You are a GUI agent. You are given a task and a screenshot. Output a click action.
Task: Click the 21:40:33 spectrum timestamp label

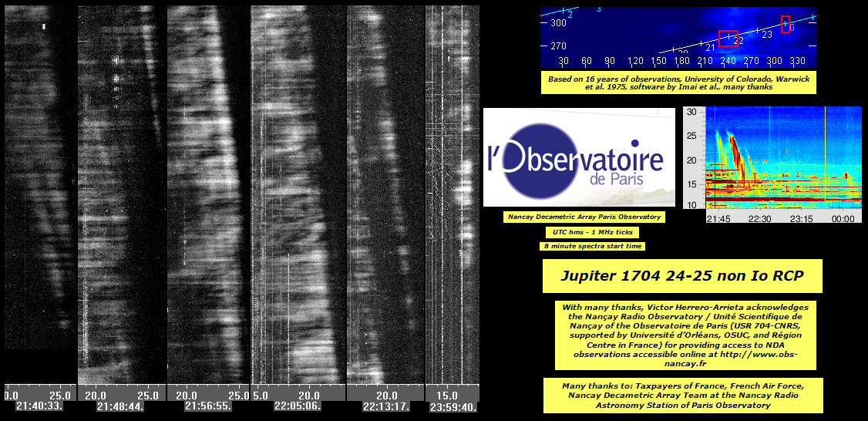39,406
